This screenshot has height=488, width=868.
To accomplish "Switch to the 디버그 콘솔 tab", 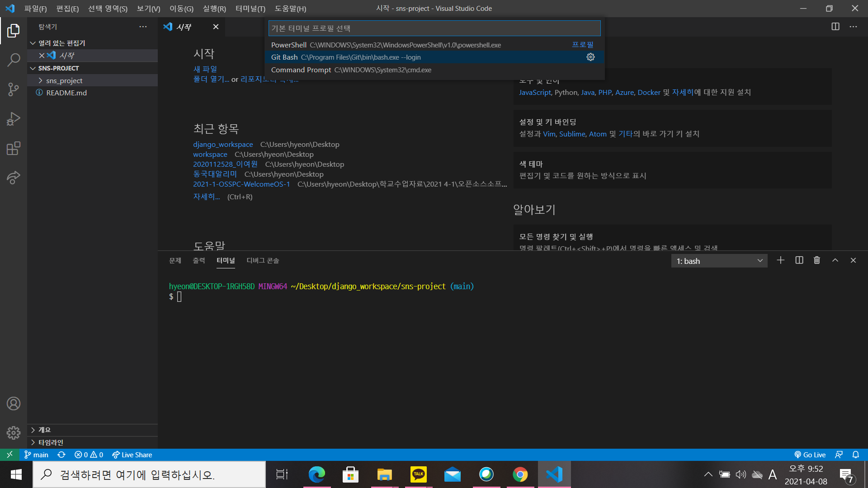I will (262, 260).
